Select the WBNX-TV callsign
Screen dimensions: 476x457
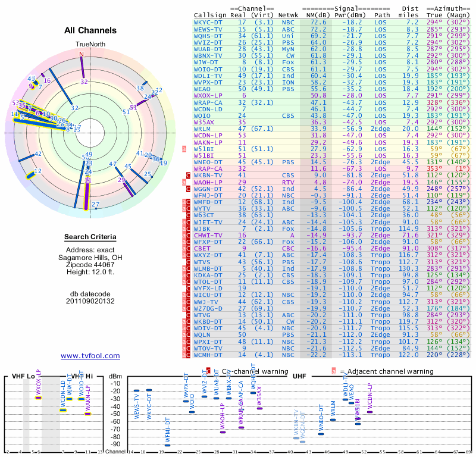point(208,56)
